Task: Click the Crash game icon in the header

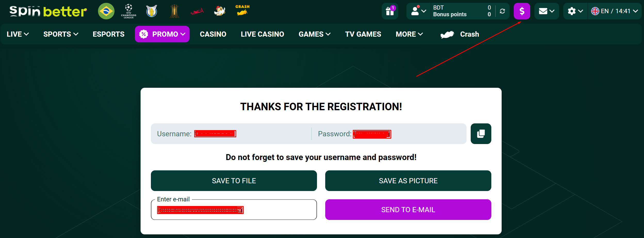Action: click(x=242, y=11)
